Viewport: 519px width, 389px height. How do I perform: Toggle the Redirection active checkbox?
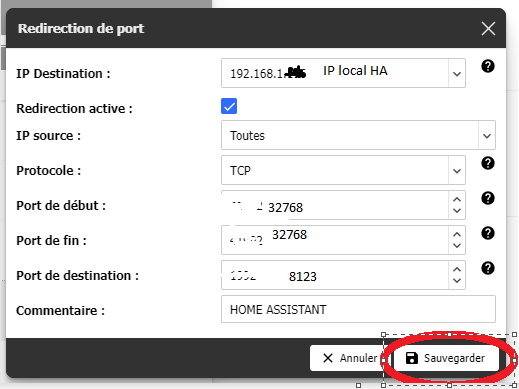[x=229, y=106]
